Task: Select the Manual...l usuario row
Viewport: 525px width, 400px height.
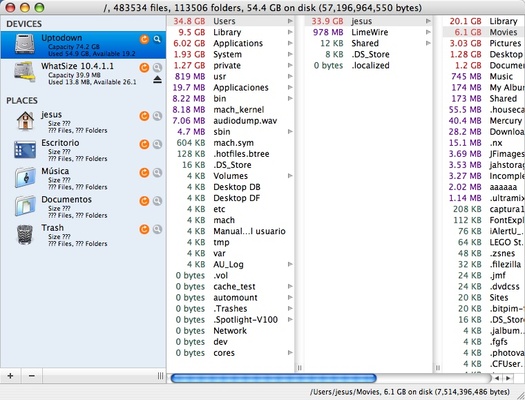Action: tap(230, 231)
